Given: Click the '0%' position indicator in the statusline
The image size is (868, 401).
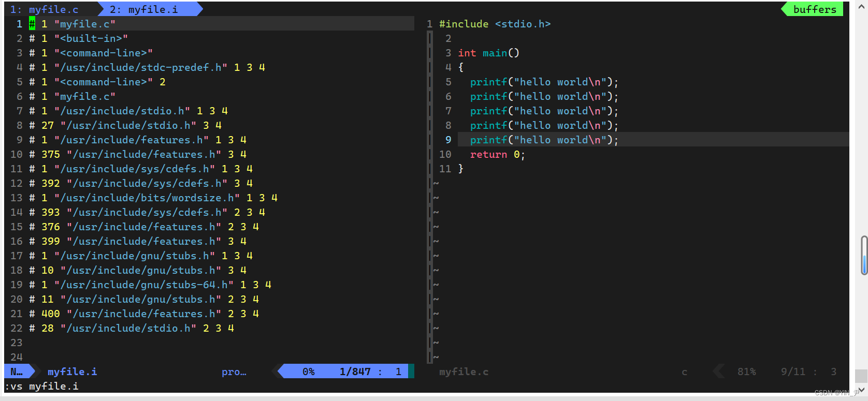Looking at the screenshot, I should coord(309,372).
